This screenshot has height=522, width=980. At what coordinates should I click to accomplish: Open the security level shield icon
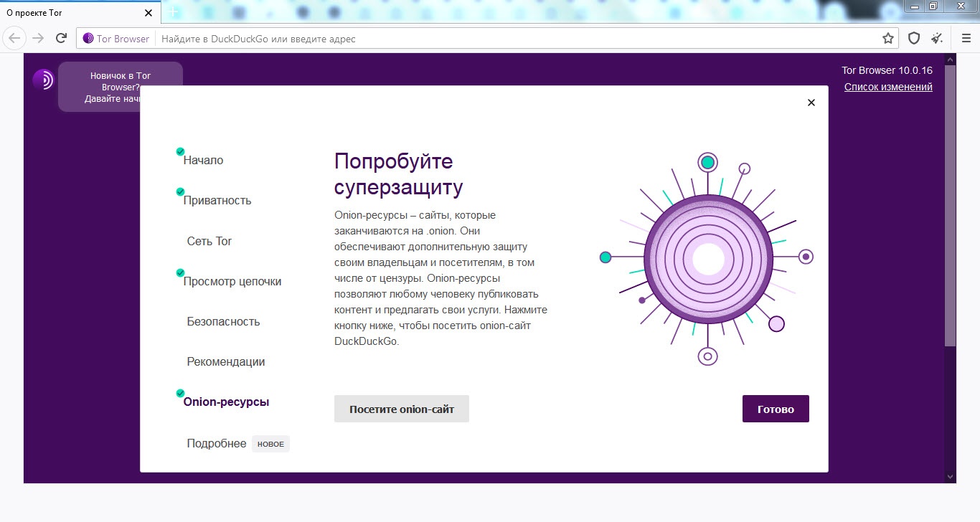click(914, 39)
